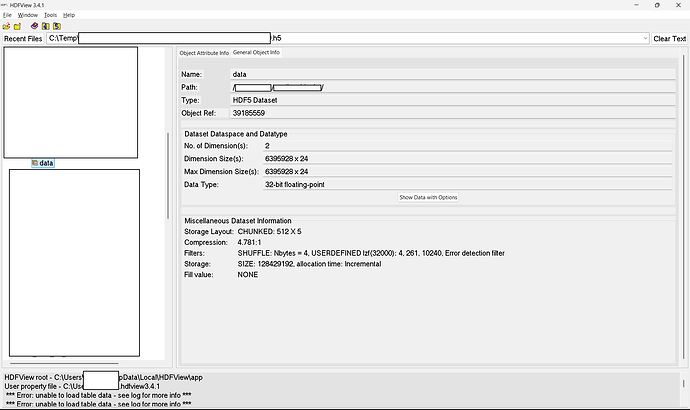Click the HDF4 library version icon
This screenshot has height=410, width=690.
pyautogui.click(x=45, y=26)
